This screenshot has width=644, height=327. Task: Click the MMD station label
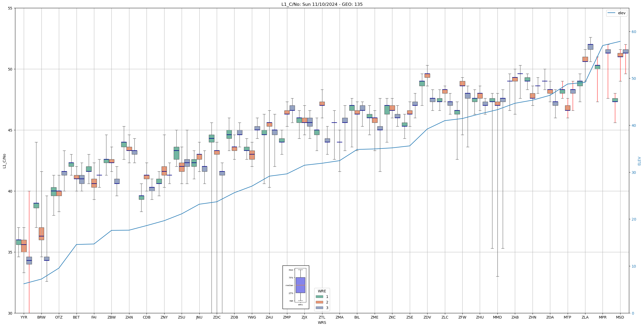[497, 317]
